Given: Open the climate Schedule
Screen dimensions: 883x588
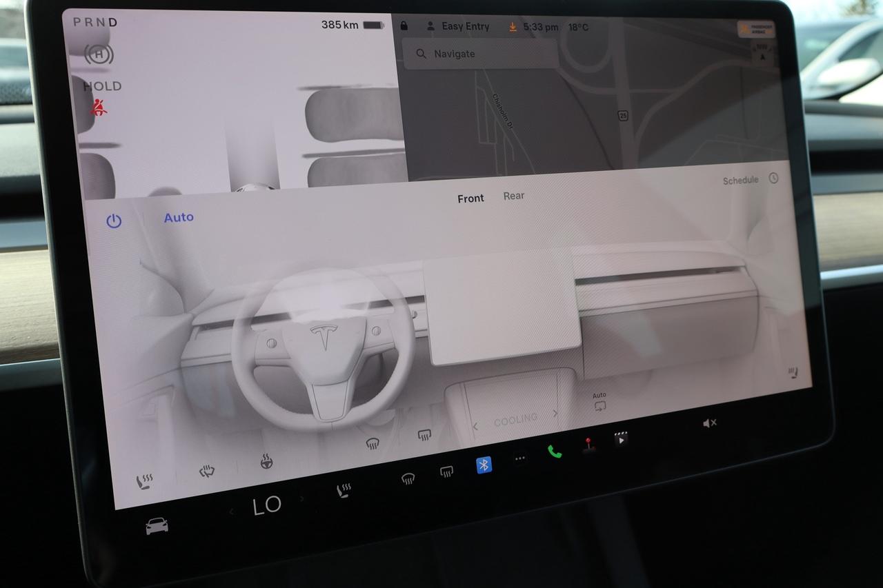Looking at the screenshot, I should click(x=740, y=181).
